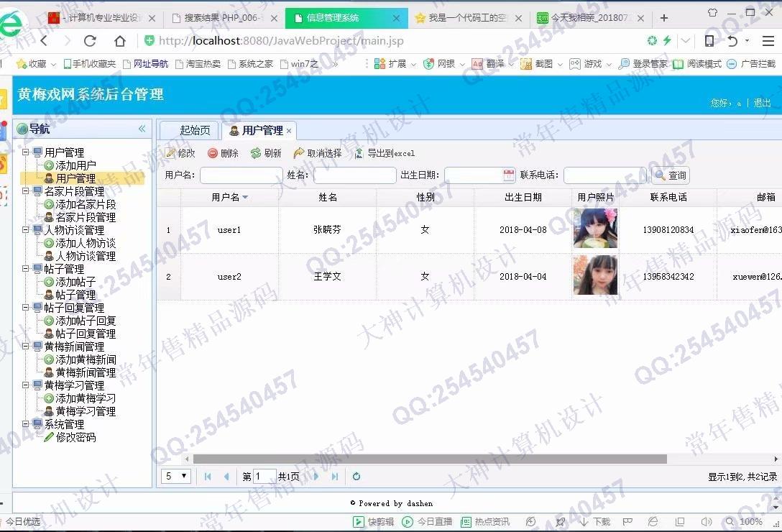Close the 用户管理 tab
782x532 pixels.
[x=289, y=132]
